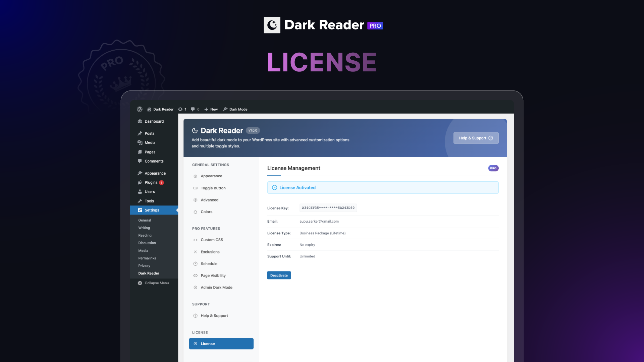The width and height of the screenshot is (644, 362).
Task: Enable Admin Dark Mode option
Action: click(x=216, y=287)
